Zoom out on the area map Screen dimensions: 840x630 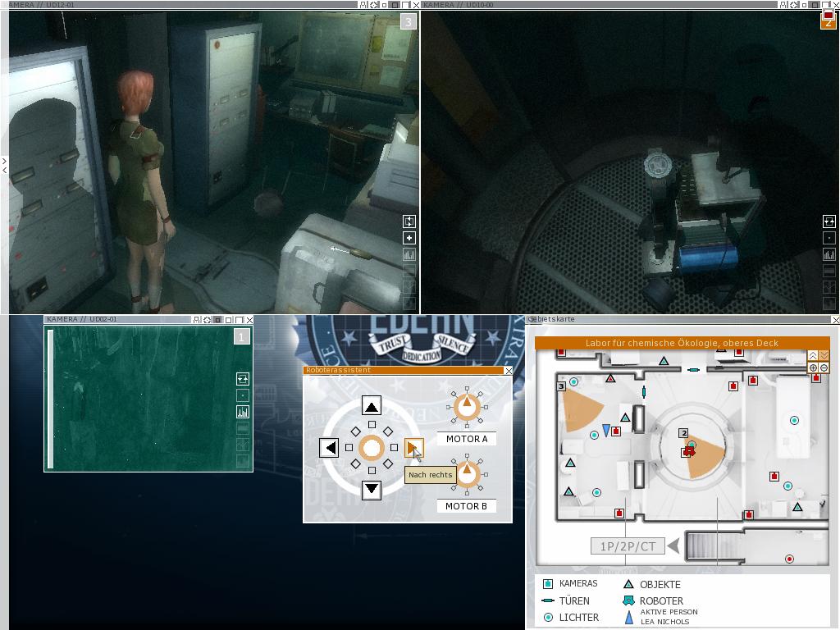pyautogui.click(x=824, y=367)
